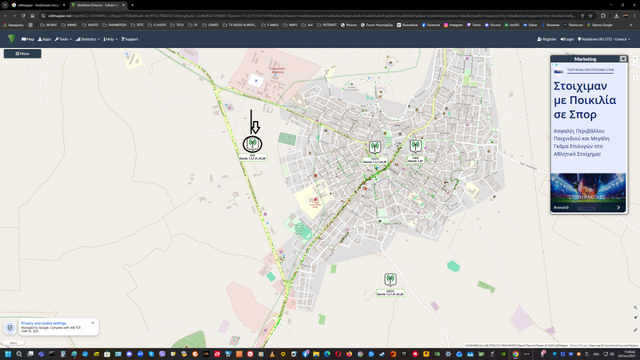This screenshot has width=640, height=360.
Task: Click the privacy shield icon
Action: tap(10, 328)
